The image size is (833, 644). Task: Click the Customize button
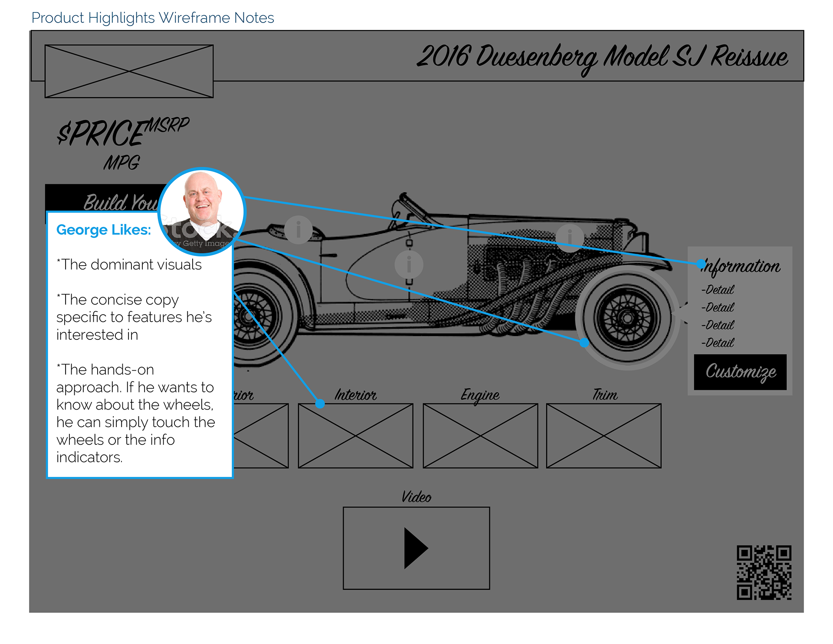(740, 372)
